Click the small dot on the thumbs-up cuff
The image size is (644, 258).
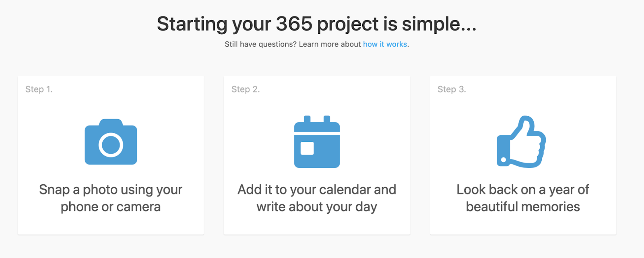[x=503, y=160]
